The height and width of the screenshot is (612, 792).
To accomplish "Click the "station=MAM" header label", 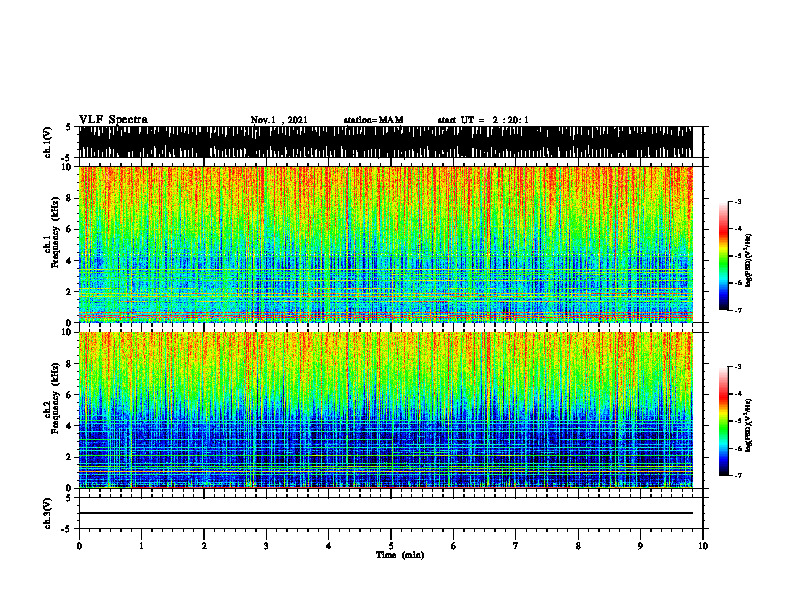I will (373, 120).
